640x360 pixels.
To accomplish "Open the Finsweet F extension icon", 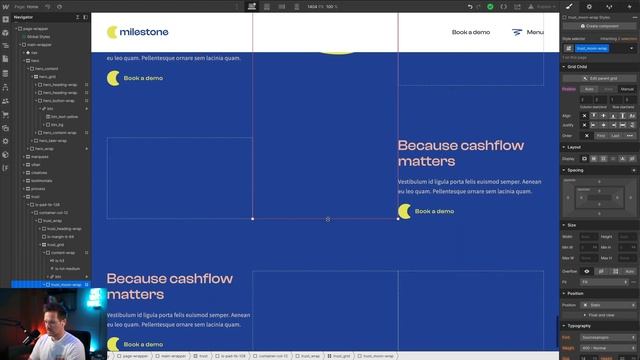I will (x=5, y=168).
